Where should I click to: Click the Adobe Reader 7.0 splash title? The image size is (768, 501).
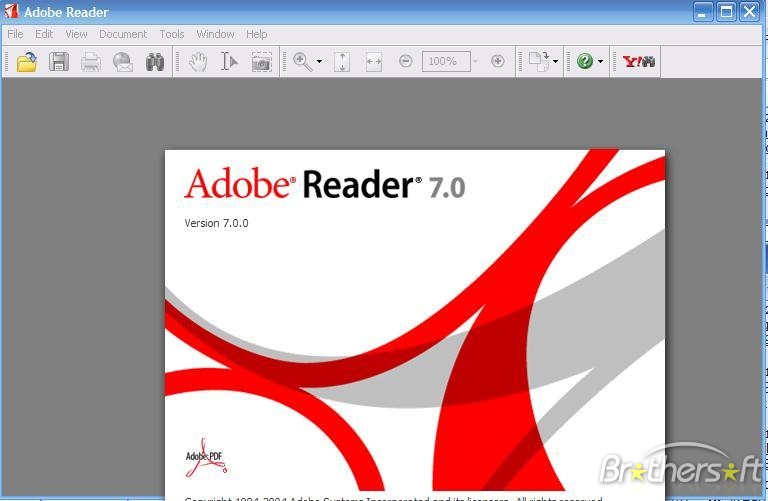325,185
